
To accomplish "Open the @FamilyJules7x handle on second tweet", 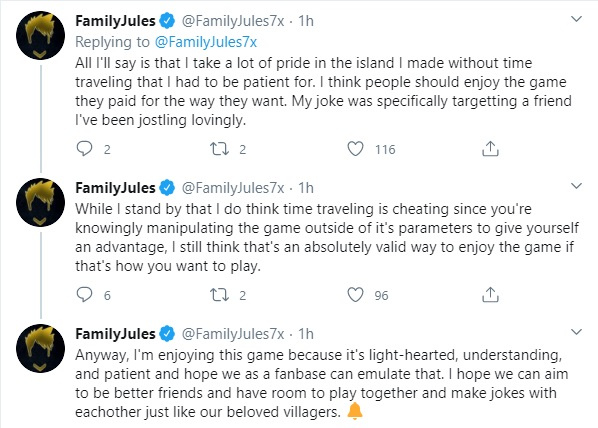I will coord(233,188).
